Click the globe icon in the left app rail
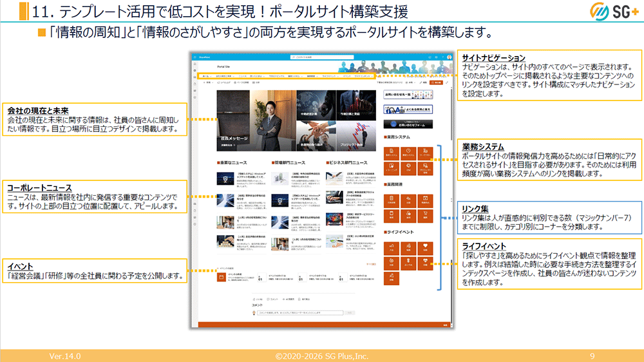644x362 pixels. click(195, 70)
